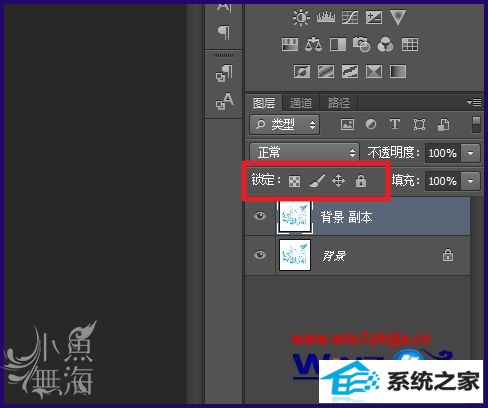The width and height of the screenshot is (488, 408).
Task: Hide the 背景 副本 layer
Action: (260, 216)
